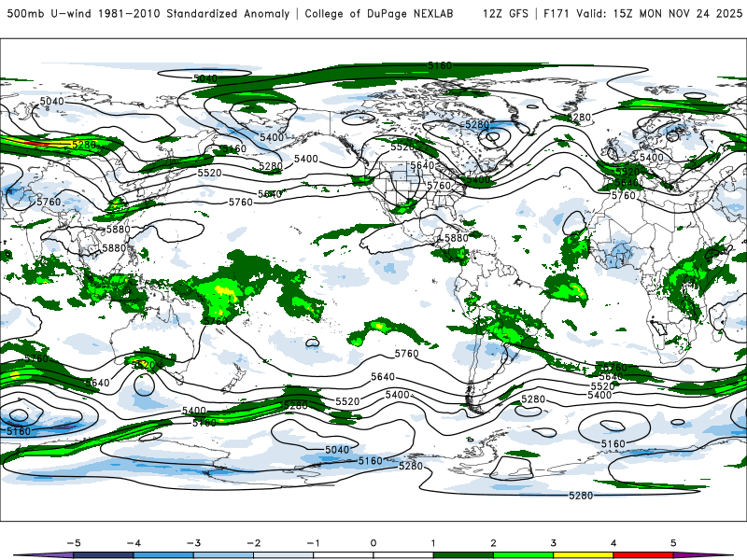Click the '5' colorbar tick label
The image size is (747, 560).
[673, 543]
